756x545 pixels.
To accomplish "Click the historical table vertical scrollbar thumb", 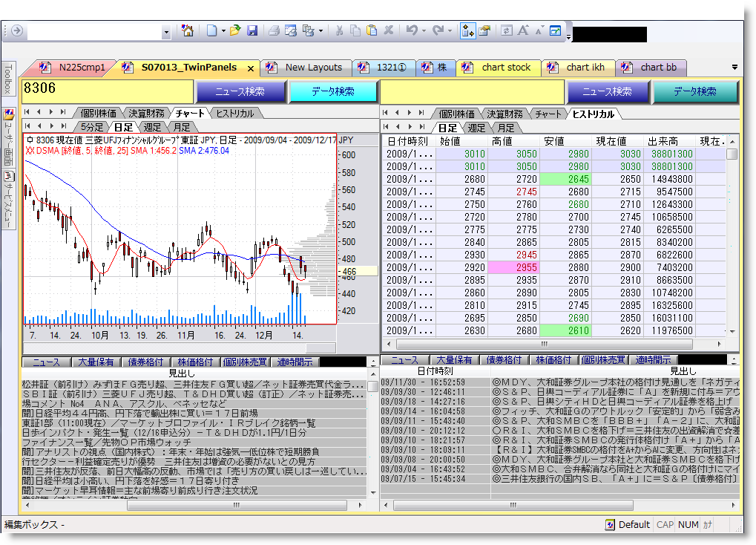I will (732, 154).
